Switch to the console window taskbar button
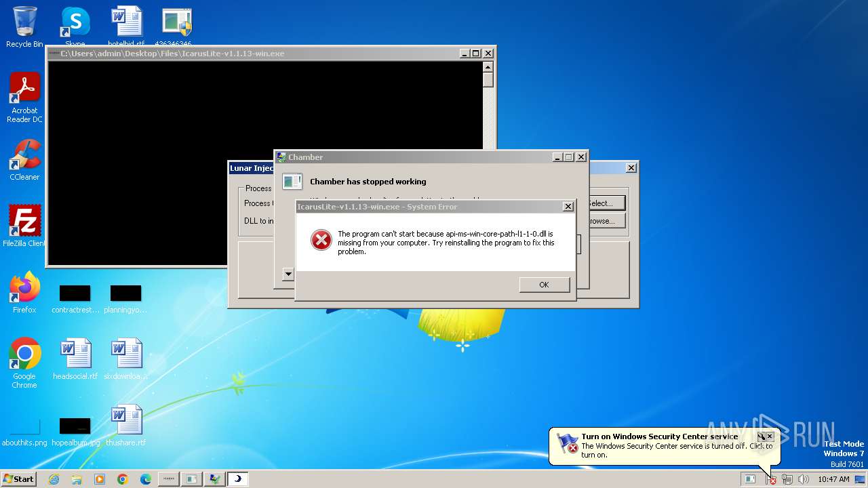Viewport: 868px width, 488px height. (x=169, y=479)
